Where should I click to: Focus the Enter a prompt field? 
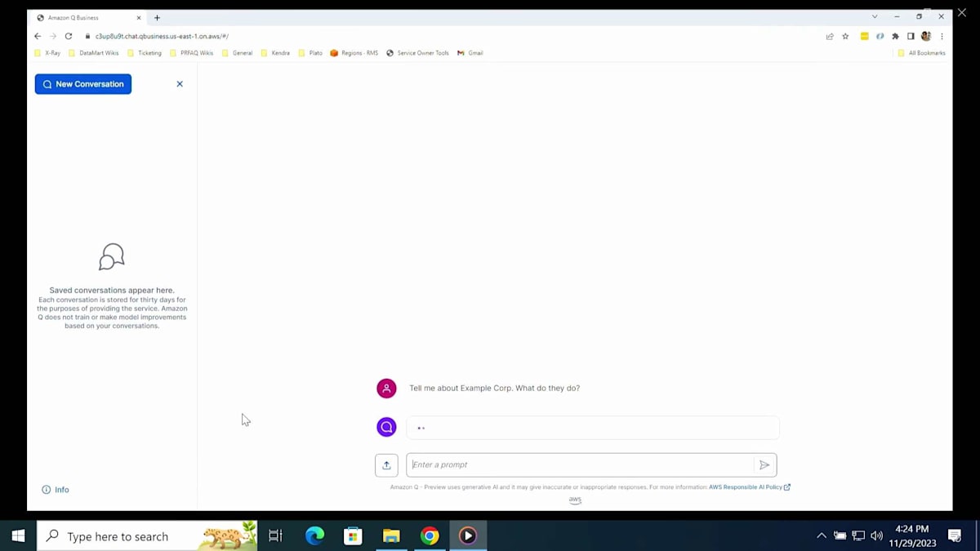[581, 465]
